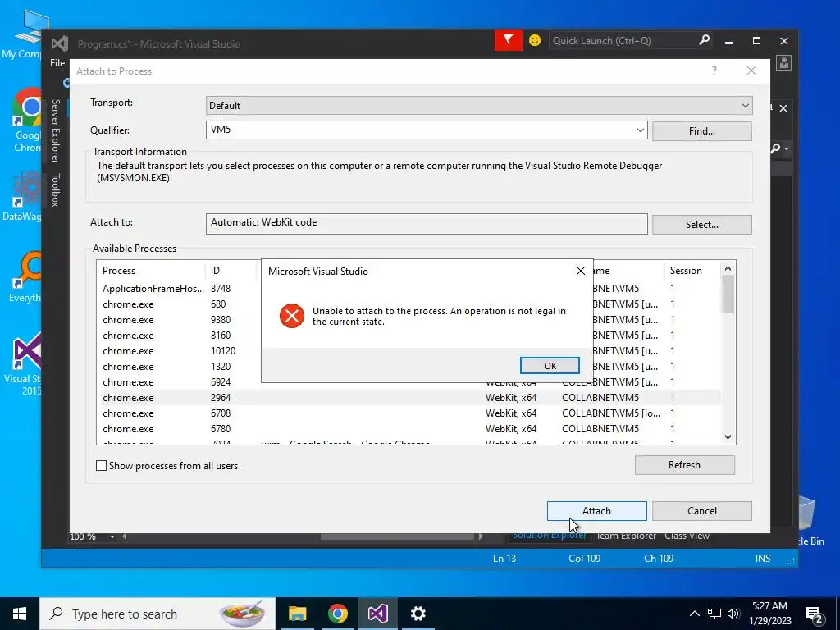The image size is (840, 630).
Task: Switch to Solution Explorer tab
Action: (x=549, y=536)
